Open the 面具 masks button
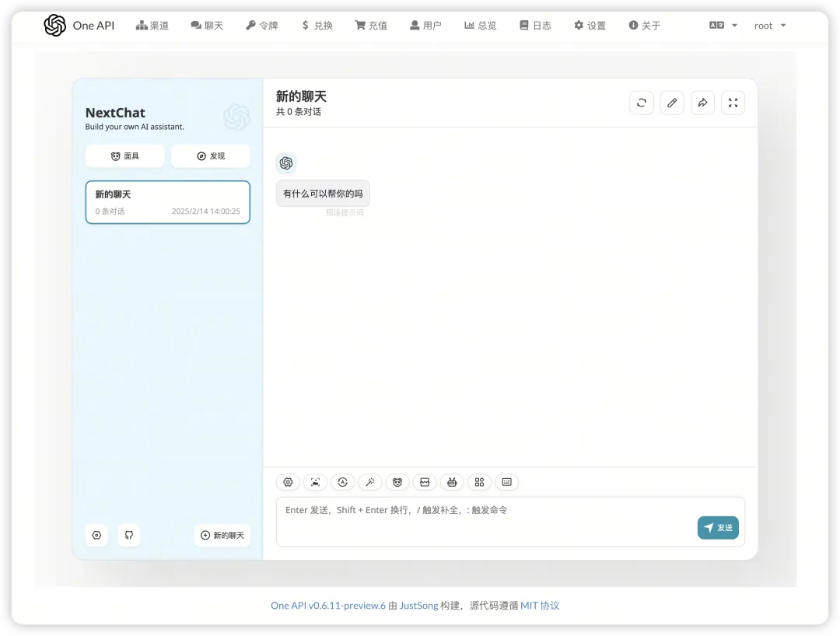This screenshot has width=840, height=636. click(x=124, y=156)
